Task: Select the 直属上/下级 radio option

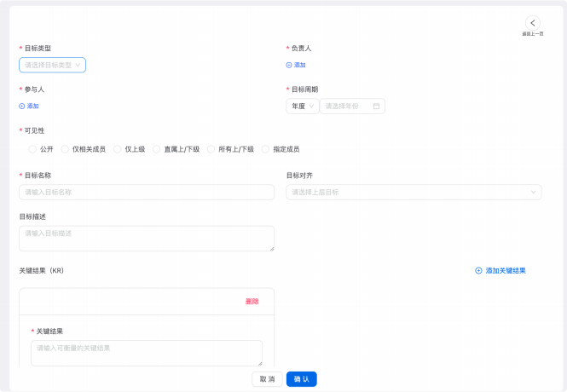Action: tap(157, 149)
